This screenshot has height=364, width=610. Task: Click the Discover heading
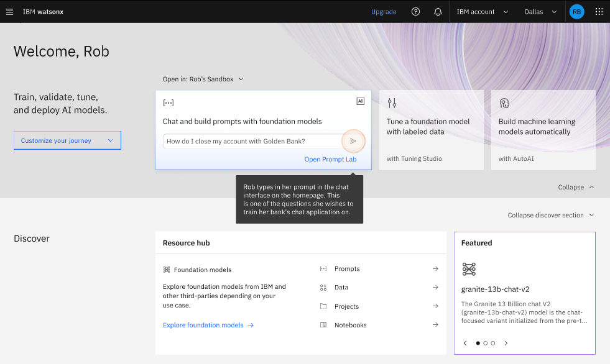pos(32,239)
